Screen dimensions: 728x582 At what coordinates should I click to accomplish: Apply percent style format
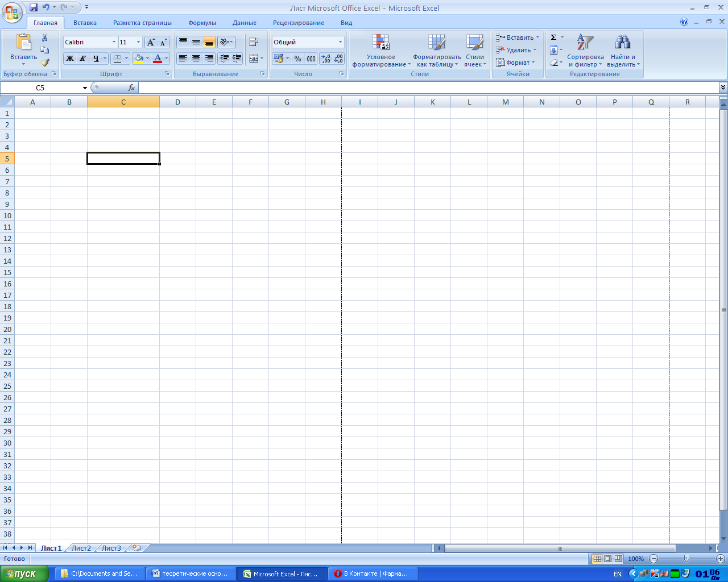coord(297,59)
